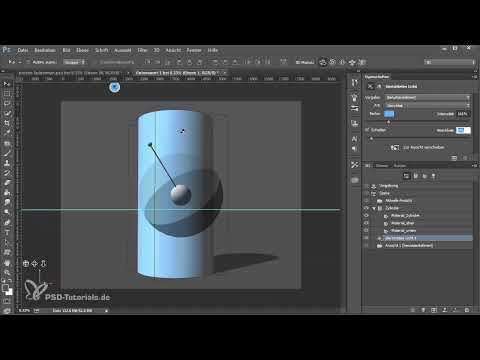480x360 pixels.
Task: Select the Umgebung entry in 3D panel
Action: (x=389, y=186)
